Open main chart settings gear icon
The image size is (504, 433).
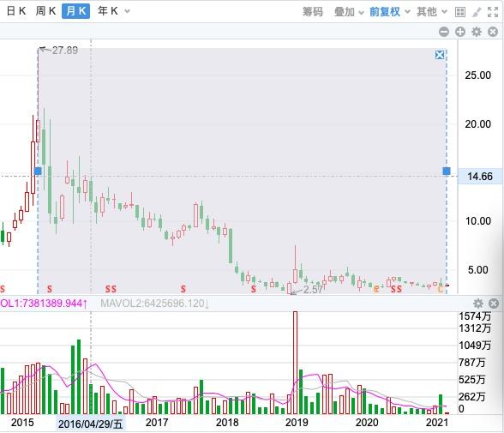point(477,32)
